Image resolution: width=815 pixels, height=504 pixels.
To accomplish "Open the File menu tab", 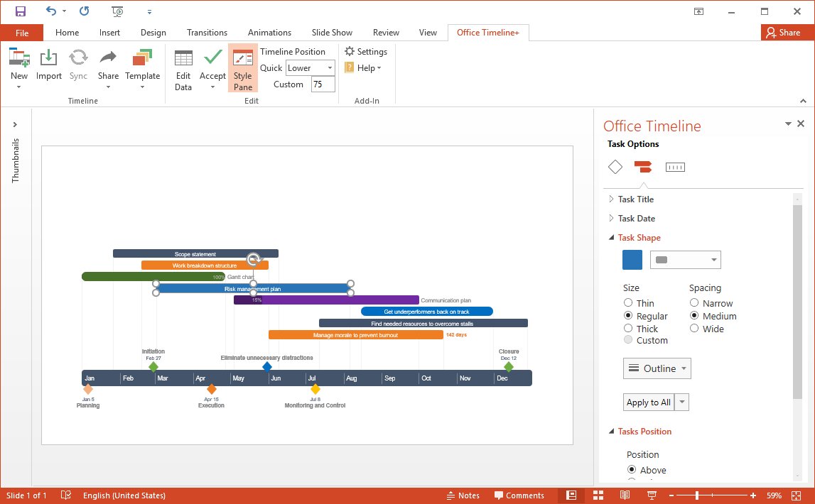I will 21,33.
